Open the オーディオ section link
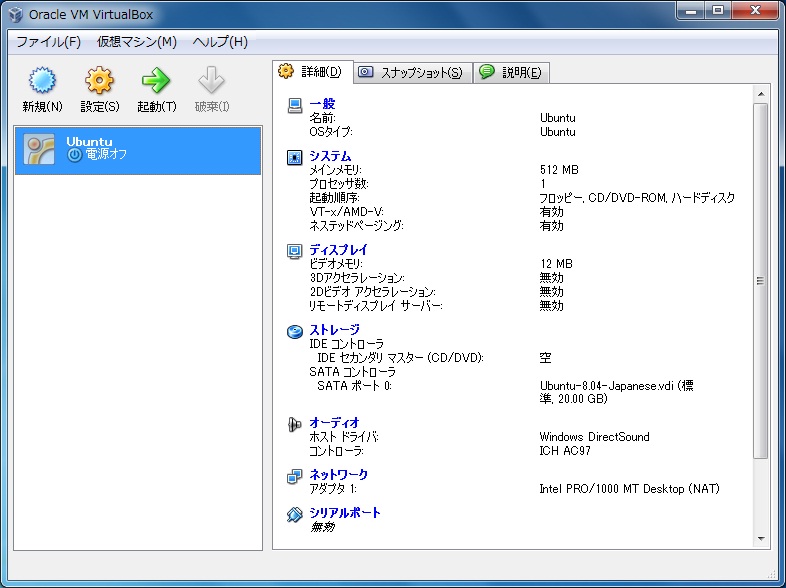 coord(334,423)
